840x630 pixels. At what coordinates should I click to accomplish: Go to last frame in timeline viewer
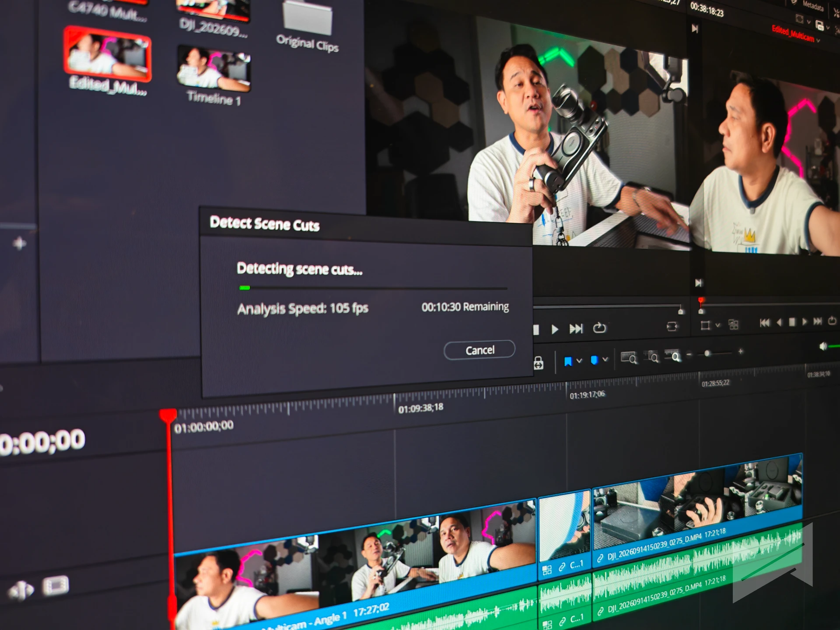point(817,321)
